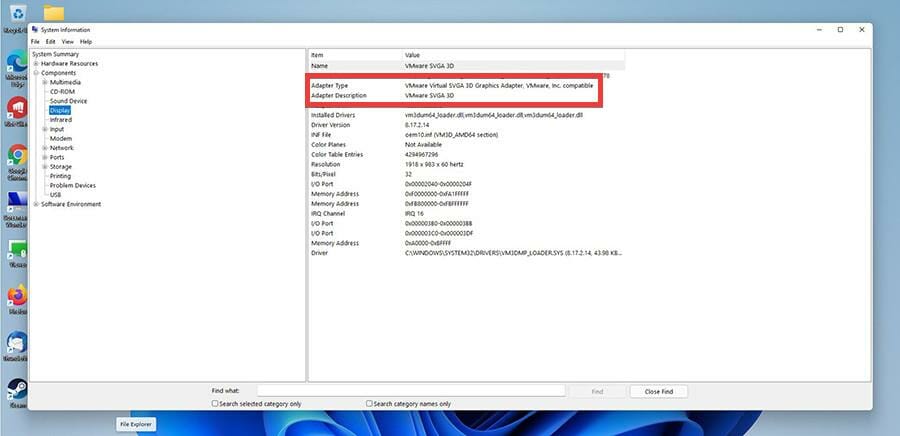This screenshot has width=900, height=436.
Task: Select the Software Environment label
Action: tap(71, 204)
